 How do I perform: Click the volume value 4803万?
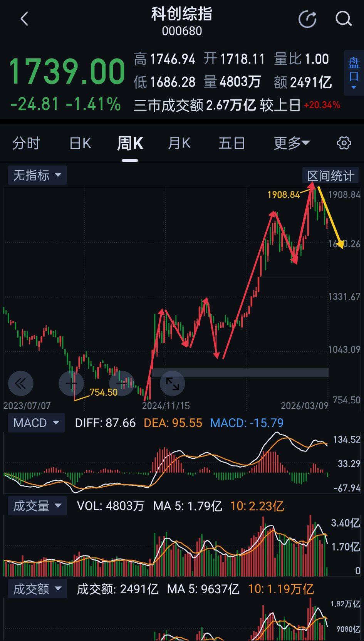click(240, 82)
